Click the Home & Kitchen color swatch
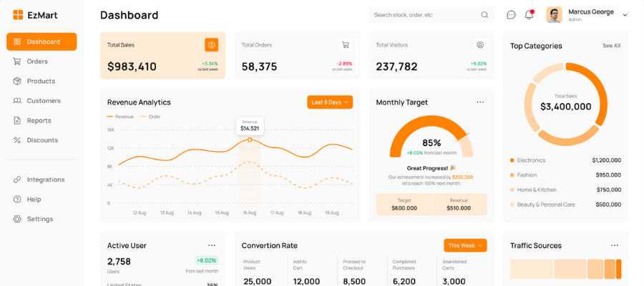Screen dimensions: 644x286 (512, 190)
